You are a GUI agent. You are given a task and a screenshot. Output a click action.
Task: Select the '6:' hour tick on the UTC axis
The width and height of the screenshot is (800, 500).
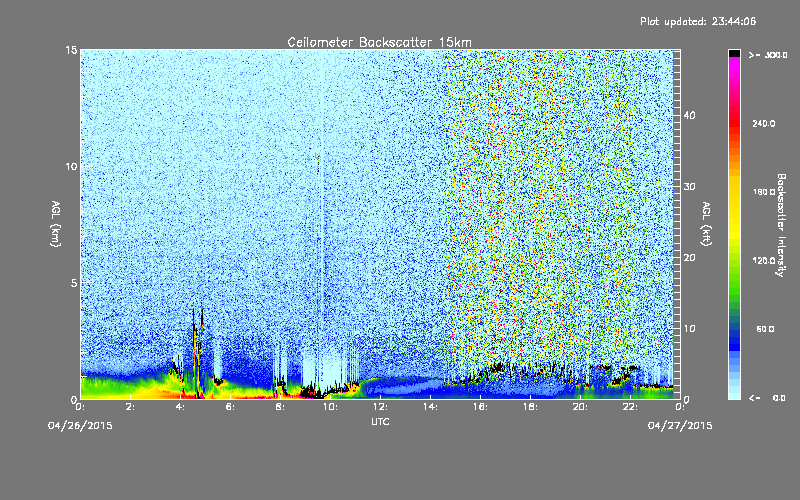(x=230, y=407)
